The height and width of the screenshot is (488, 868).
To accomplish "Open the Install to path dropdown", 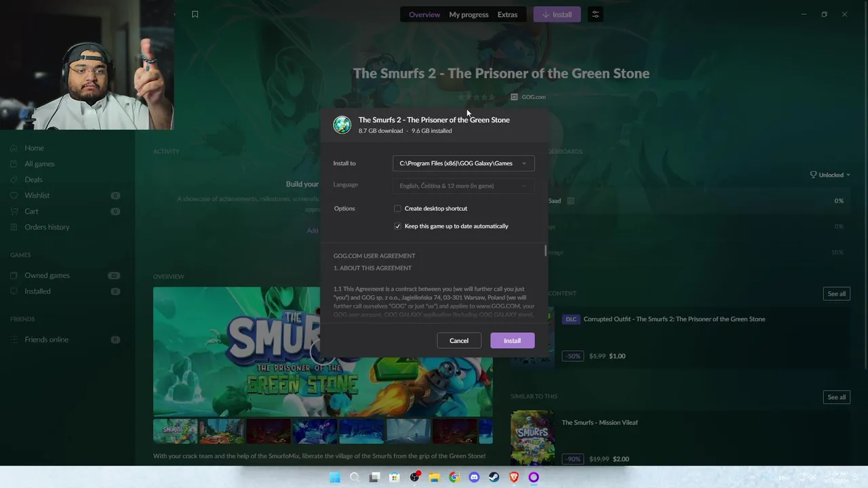I will coord(463,163).
